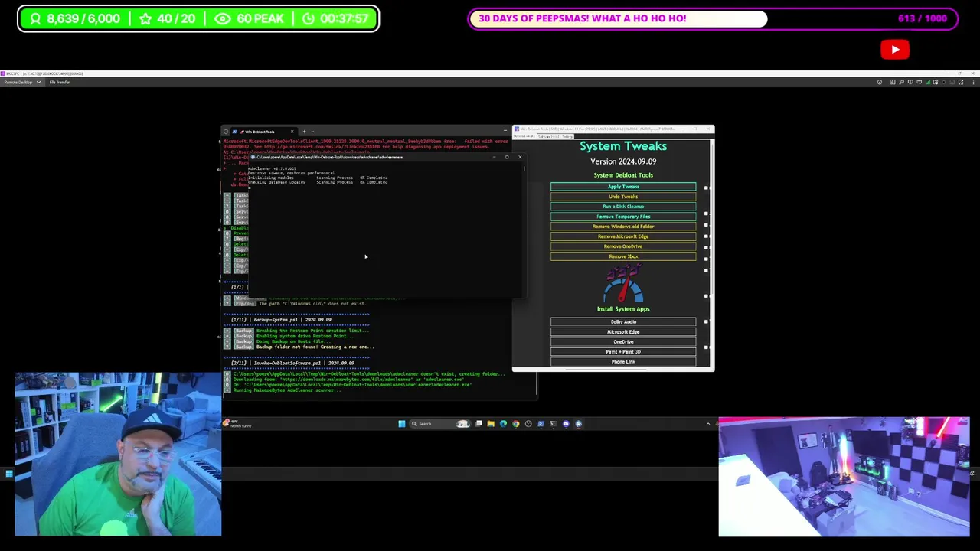
Task: Show hidden system tray icons chevron
Action: (x=708, y=424)
